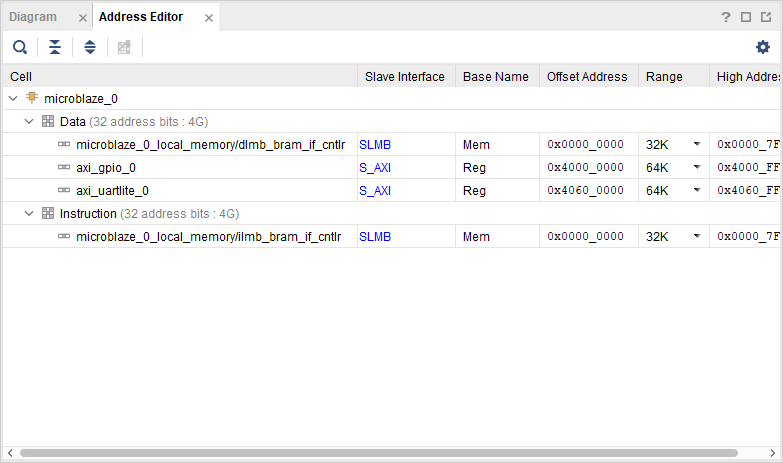783x463 pixels.
Task: Click the Mem base name of ilmb_bram_if_cntlr
Action: click(x=476, y=237)
